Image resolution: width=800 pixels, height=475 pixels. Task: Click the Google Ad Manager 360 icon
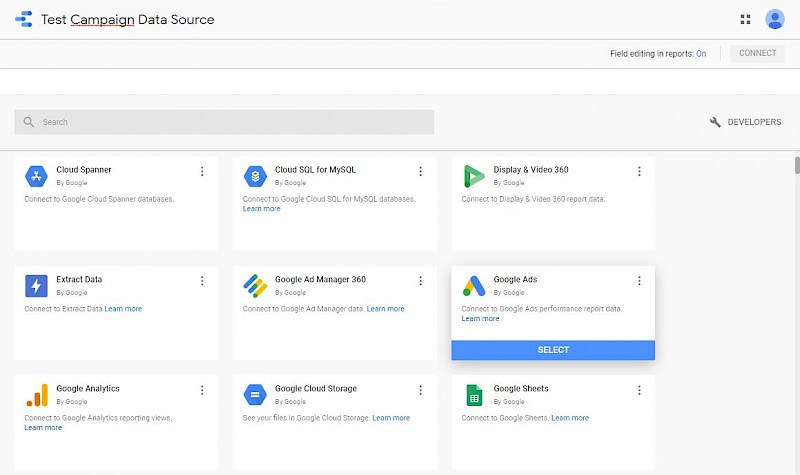[x=255, y=286]
